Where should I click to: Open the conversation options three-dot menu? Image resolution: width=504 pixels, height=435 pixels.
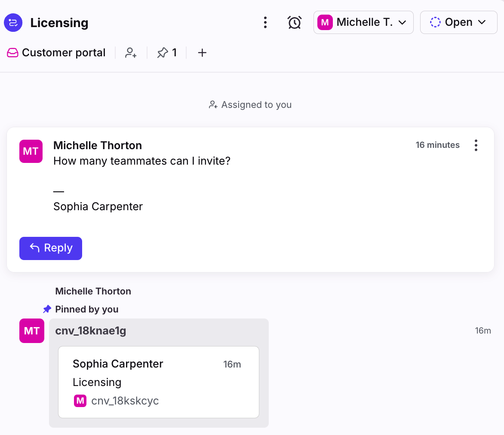coord(265,22)
